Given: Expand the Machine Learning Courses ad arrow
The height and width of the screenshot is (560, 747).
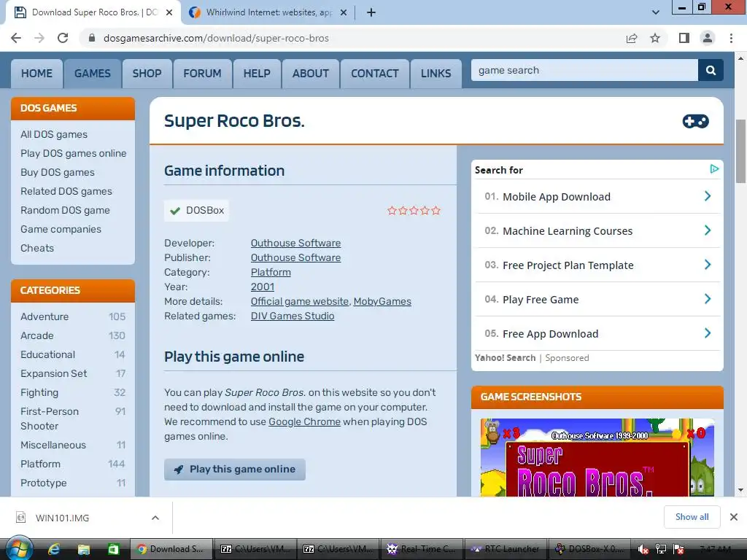Looking at the screenshot, I should click(708, 230).
